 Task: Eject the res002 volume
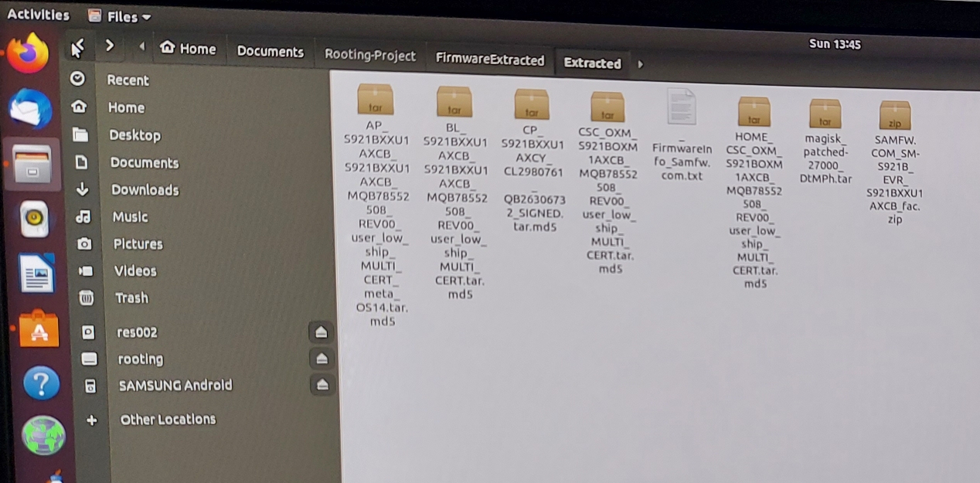click(322, 332)
